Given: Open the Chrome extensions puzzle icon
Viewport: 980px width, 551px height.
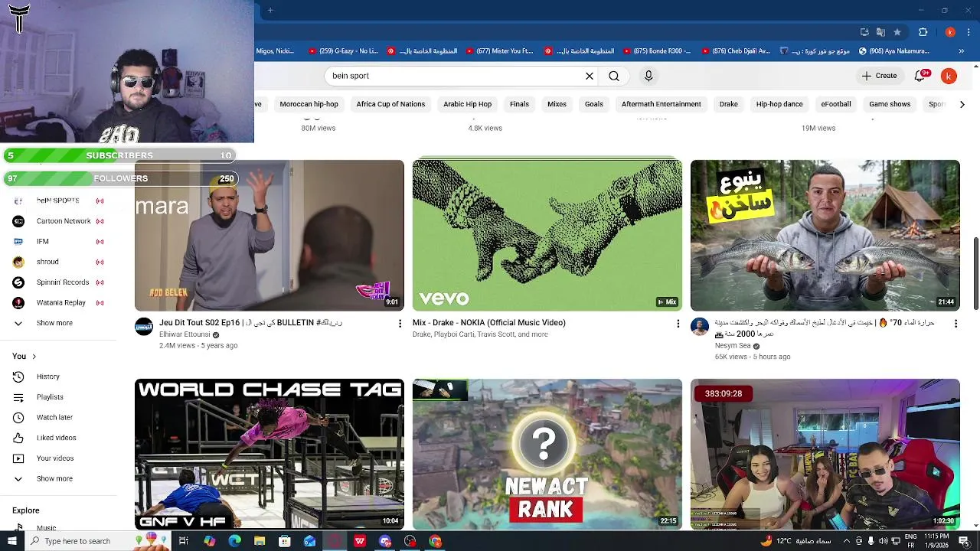Looking at the screenshot, I should pyautogui.click(x=923, y=32).
